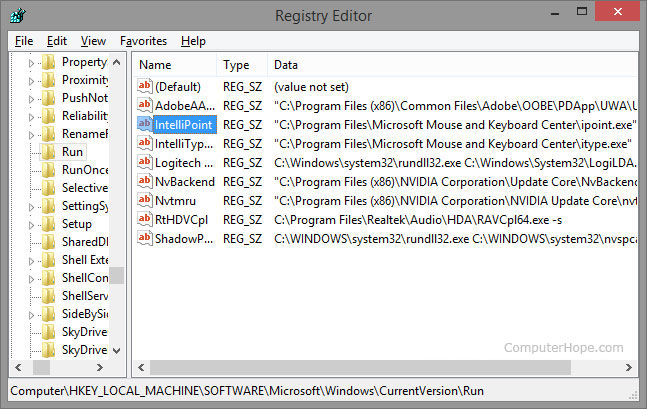
Task: Open the File menu
Action: tap(24, 41)
